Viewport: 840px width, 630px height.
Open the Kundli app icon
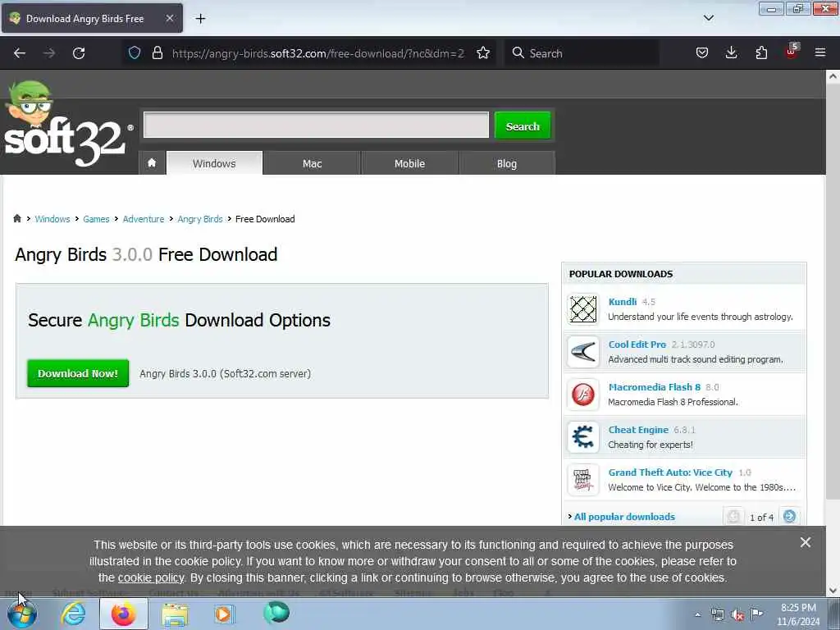click(583, 309)
